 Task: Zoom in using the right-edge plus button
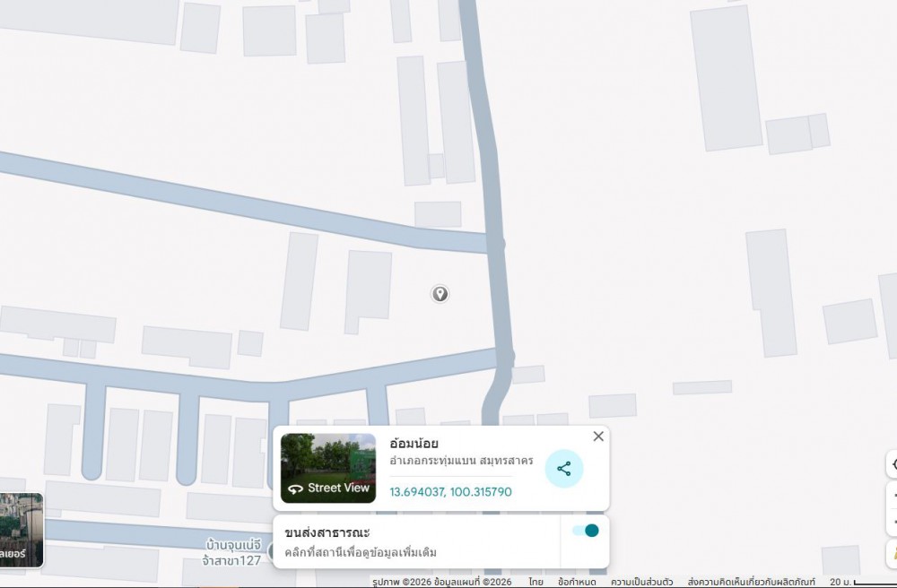point(893,494)
